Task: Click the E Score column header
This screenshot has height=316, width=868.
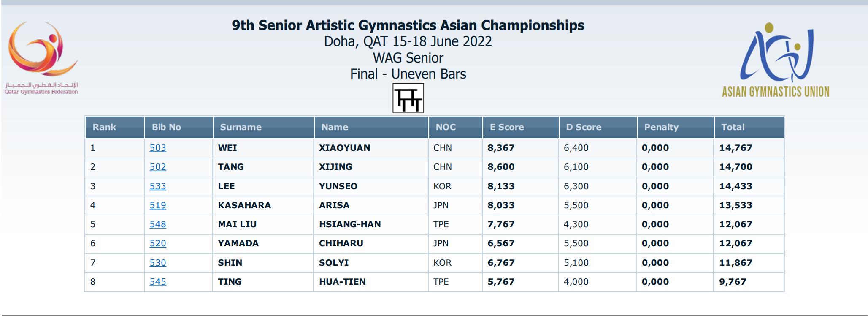Action: [507, 127]
